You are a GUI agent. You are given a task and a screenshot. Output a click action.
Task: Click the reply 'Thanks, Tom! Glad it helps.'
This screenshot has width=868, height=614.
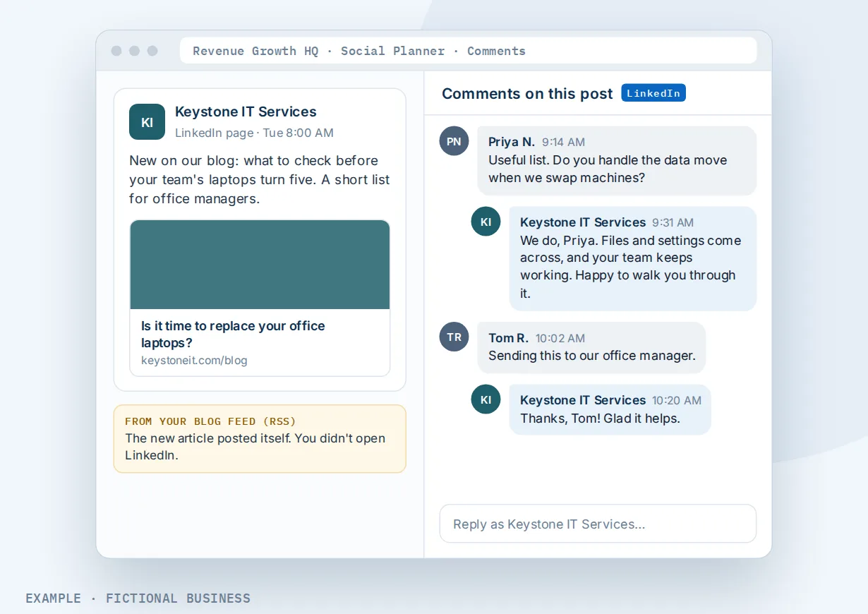[600, 419]
